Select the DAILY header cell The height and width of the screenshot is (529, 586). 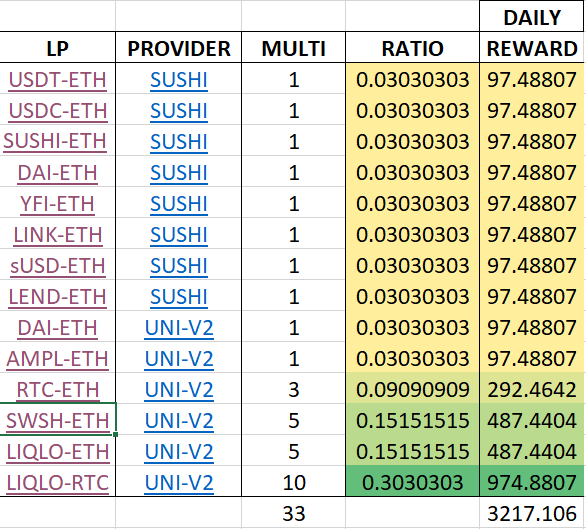(532, 17)
